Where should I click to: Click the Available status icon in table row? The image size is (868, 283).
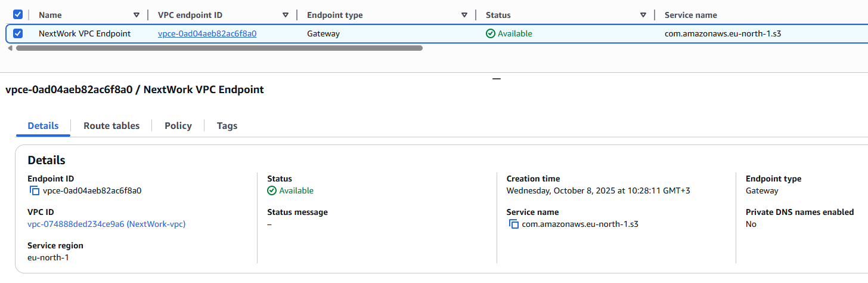point(491,34)
